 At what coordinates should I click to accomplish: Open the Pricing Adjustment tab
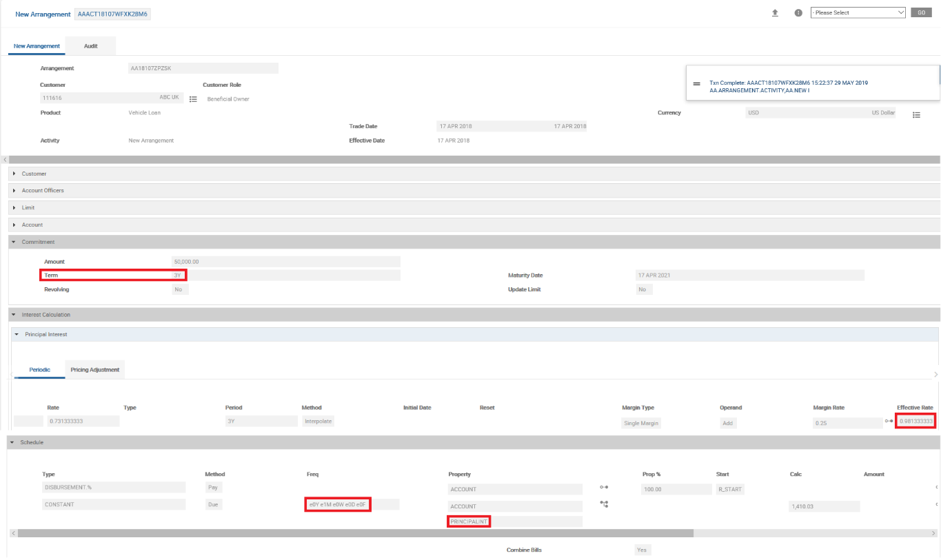tap(95, 370)
